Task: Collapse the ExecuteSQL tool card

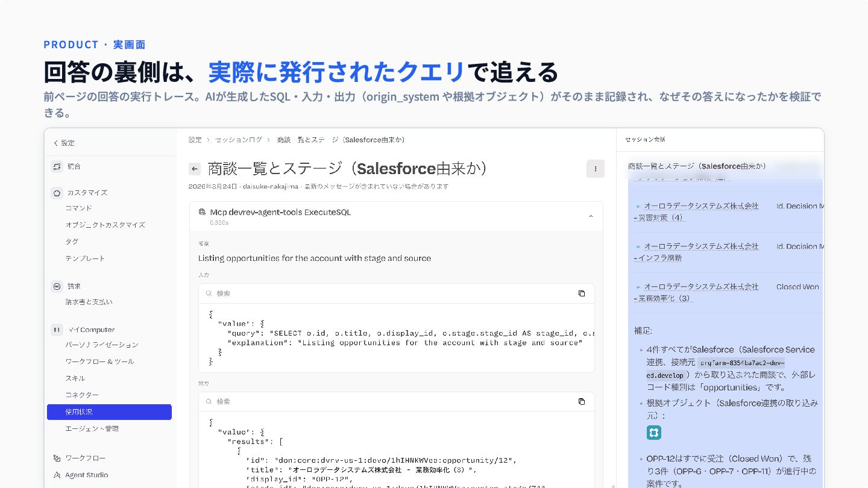Action: [591, 216]
